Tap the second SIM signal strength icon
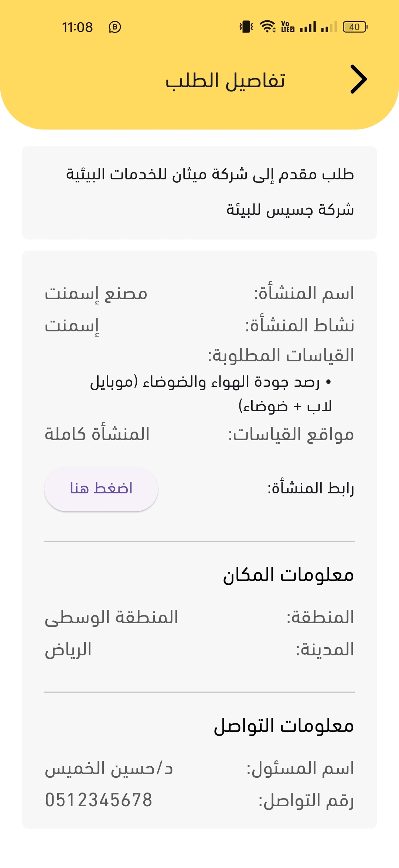This screenshot has width=399, height=868. (329, 27)
